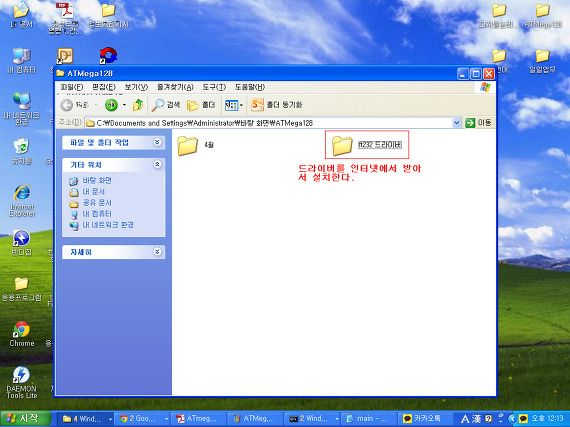This screenshot has width=570, height=427.
Task: Click the 응용프로그램 desktop folder
Action: (21, 289)
